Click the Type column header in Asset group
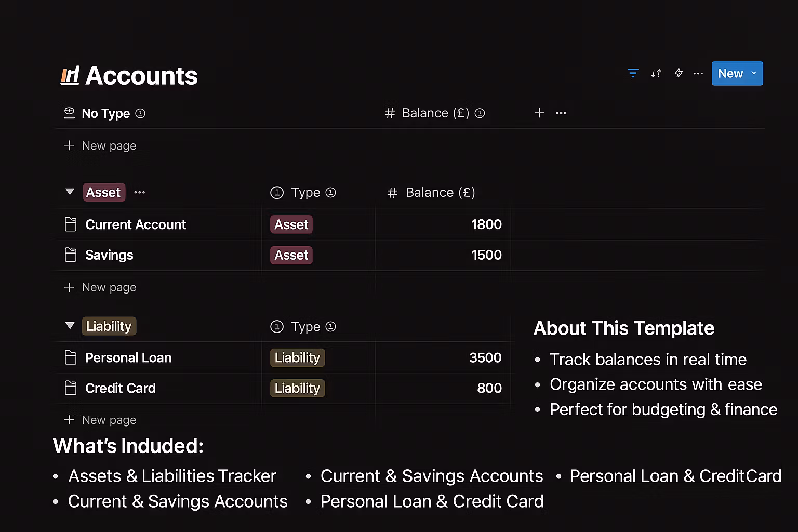Image resolution: width=798 pixels, height=532 pixels. pos(305,193)
